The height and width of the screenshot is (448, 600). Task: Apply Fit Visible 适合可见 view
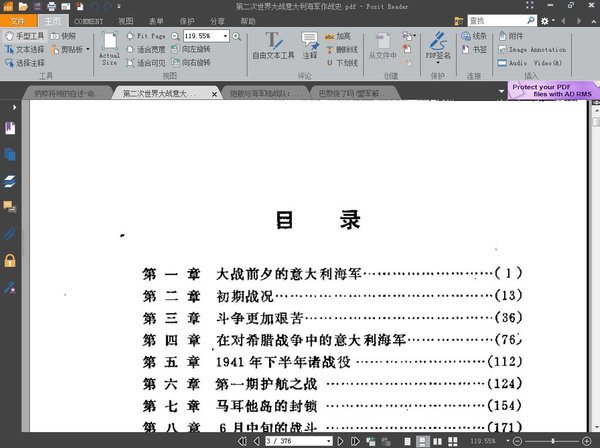pos(146,63)
